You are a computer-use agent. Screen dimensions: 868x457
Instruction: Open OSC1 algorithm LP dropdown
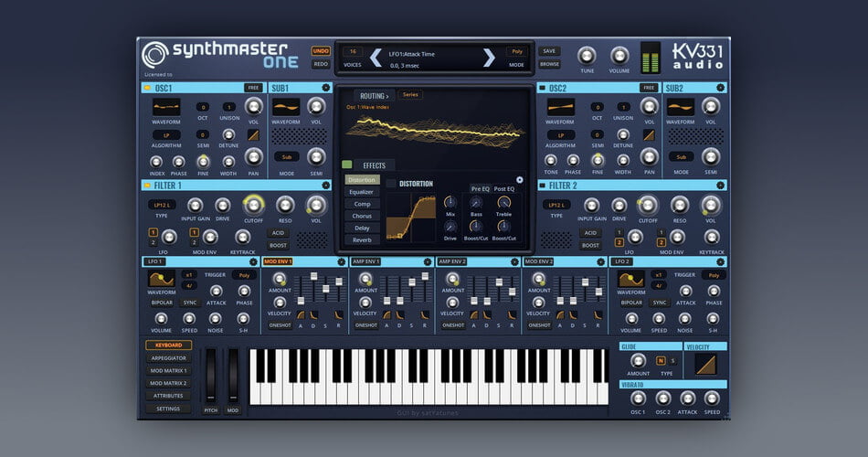[x=166, y=135]
